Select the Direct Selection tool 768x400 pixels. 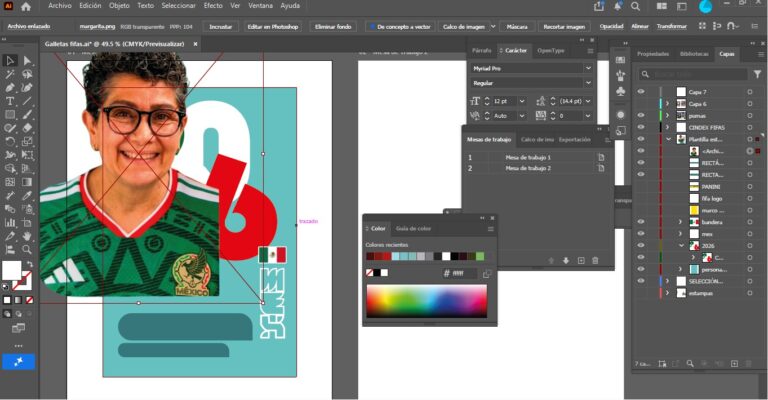pyautogui.click(x=27, y=61)
